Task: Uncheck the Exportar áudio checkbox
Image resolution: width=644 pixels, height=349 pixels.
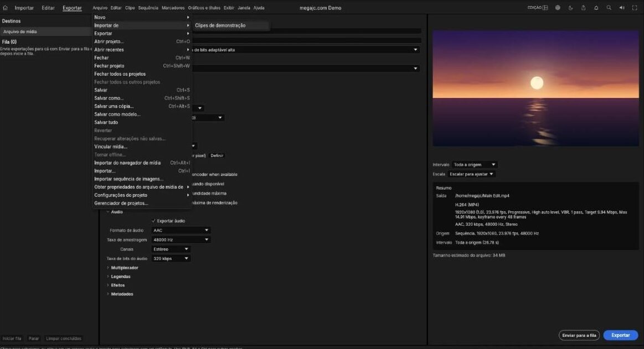Action: coord(153,221)
